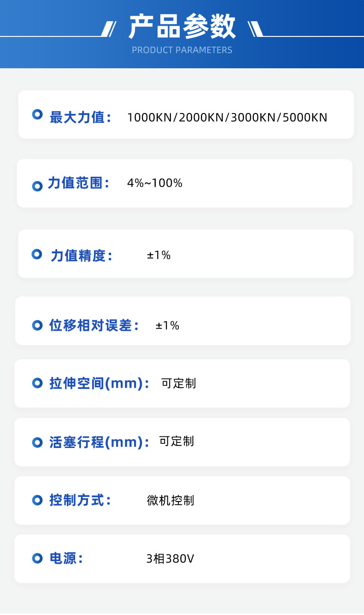Viewport: 364px width, 615px height.
Task: Click 可定制 next to 拉伸空间(mm)
Action: [x=179, y=383]
